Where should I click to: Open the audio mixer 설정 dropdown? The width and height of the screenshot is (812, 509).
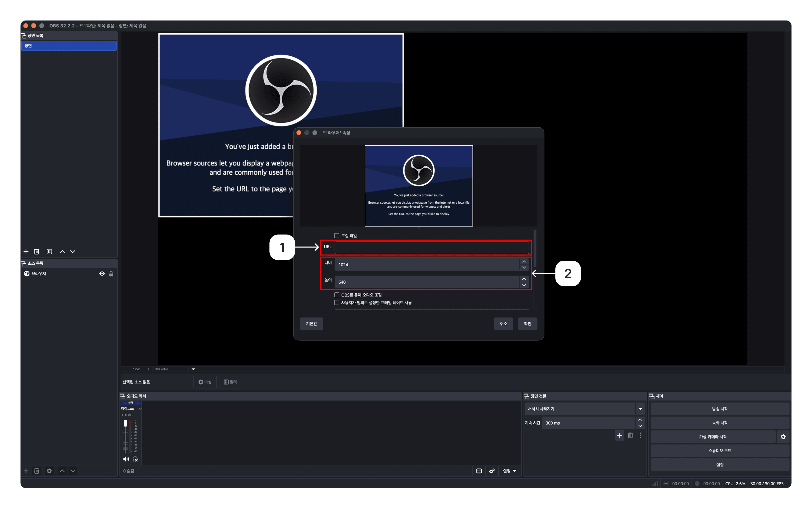tap(510, 471)
